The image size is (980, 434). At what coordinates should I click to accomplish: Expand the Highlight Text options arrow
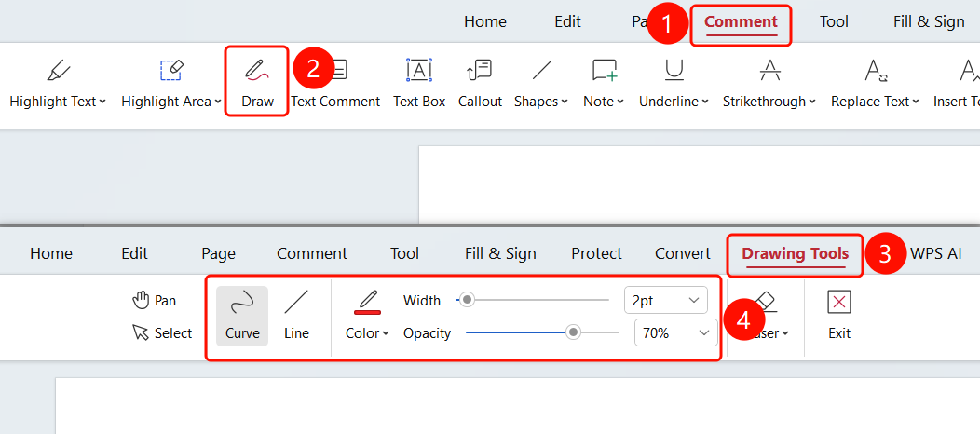[x=102, y=102]
